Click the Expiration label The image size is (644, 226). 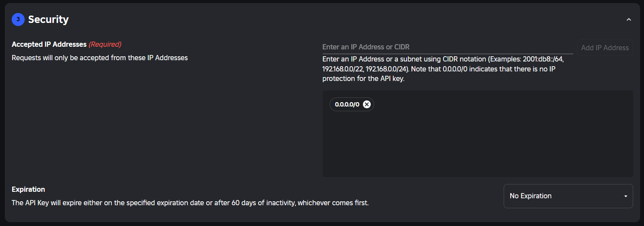[x=28, y=189]
